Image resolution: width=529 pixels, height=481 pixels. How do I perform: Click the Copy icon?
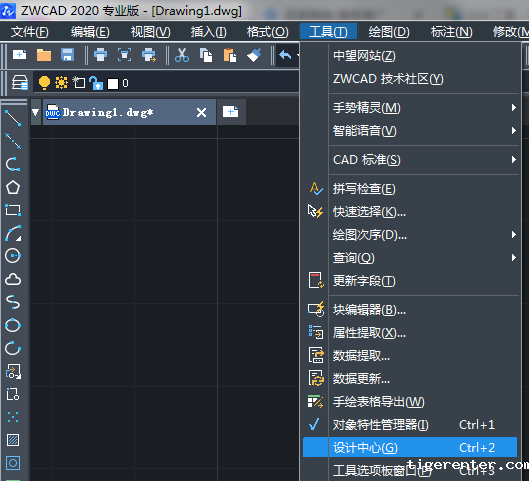pos(206,55)
